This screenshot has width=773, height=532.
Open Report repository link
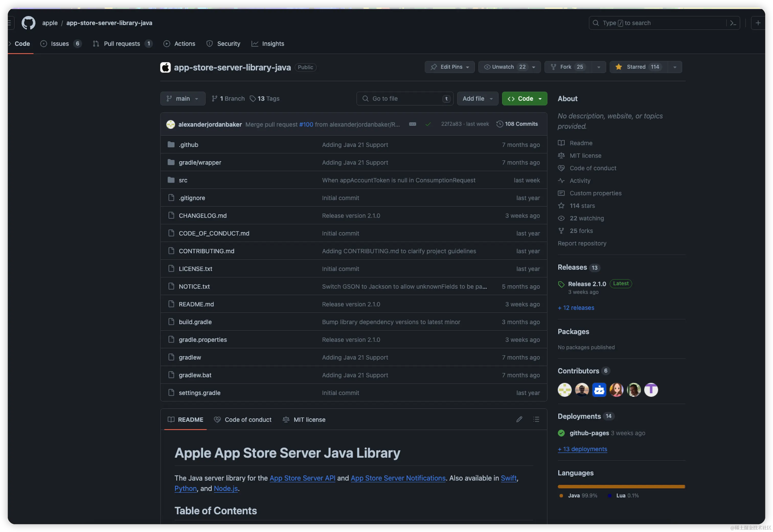tap(582, 243)
